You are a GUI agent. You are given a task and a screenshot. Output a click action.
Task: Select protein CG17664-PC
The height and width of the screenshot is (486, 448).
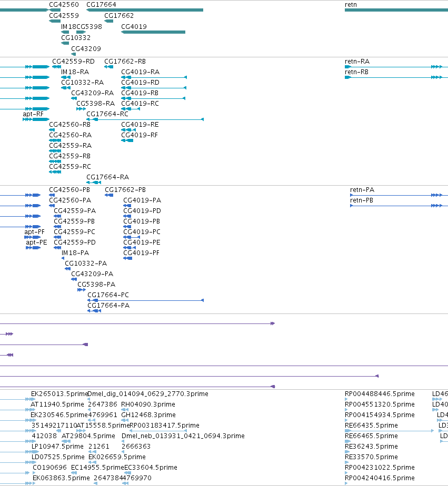click(108, 295)
